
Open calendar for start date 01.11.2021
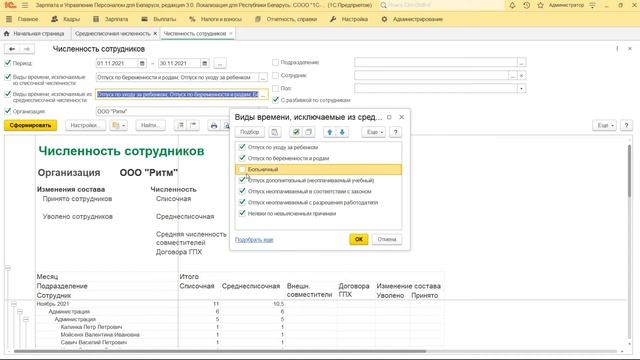142,63
